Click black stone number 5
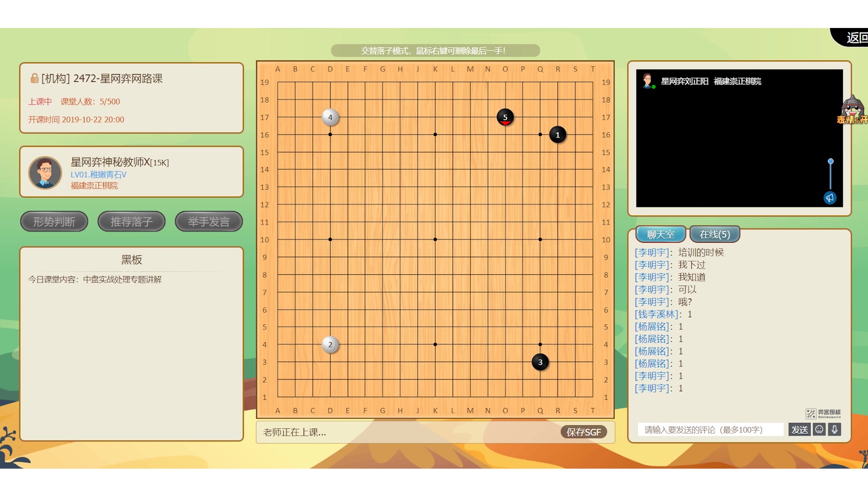The height and width of the screenshot is (488, 868). 505,117
